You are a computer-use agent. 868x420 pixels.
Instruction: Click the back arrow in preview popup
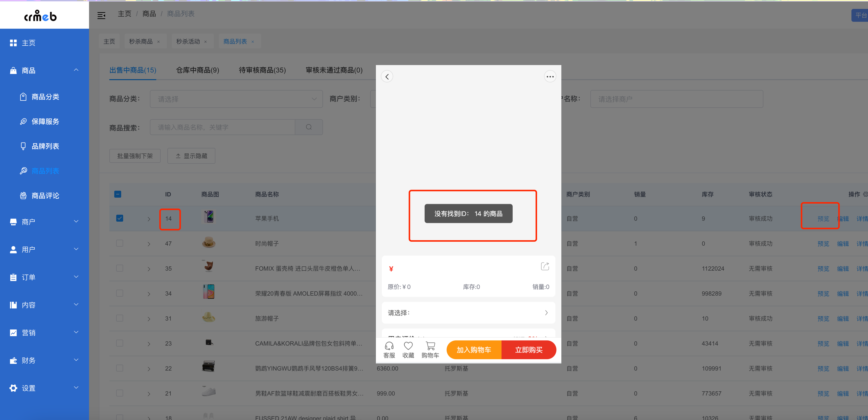[387, 76]
